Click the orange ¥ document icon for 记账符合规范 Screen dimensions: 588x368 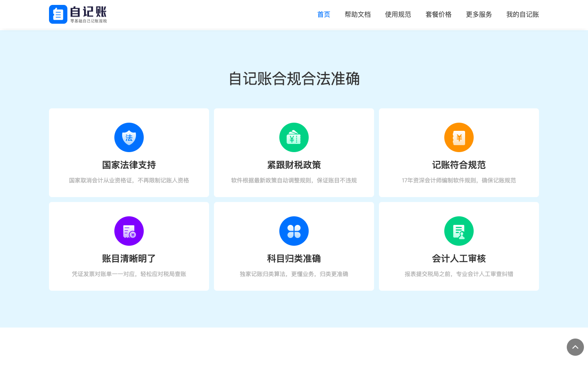[x=459, y=137]
